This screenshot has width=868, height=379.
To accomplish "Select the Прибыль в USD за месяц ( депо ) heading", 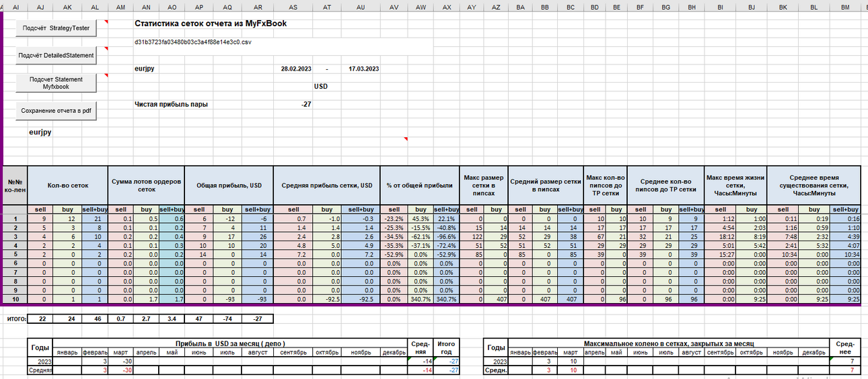I will pyautogui.click(x=231, y=343).
